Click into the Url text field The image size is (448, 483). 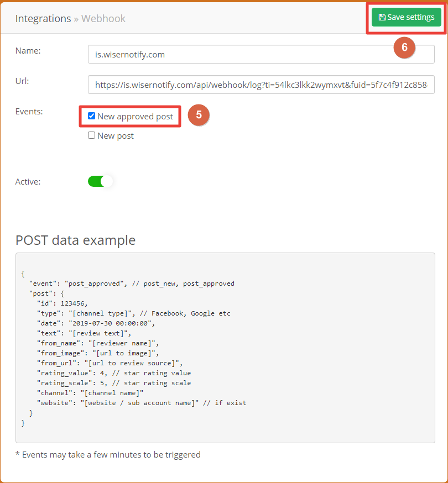pyautogui.click(x=261, y=85)
